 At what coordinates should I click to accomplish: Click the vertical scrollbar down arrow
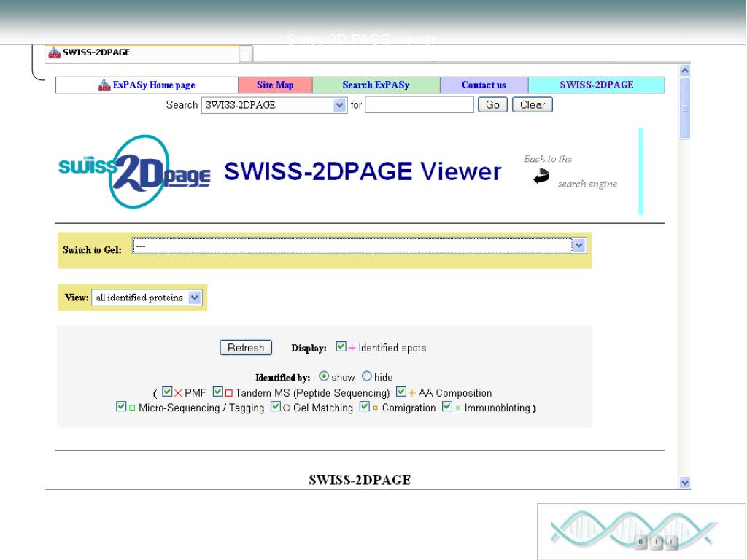(x=684, y=483)
